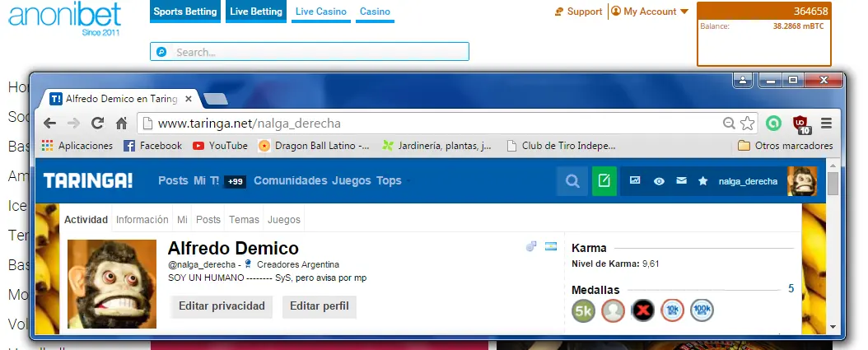Viewport: 868px width, 350px height.
Task: Click the Argentina flag icon
Action: click(551, 246)
